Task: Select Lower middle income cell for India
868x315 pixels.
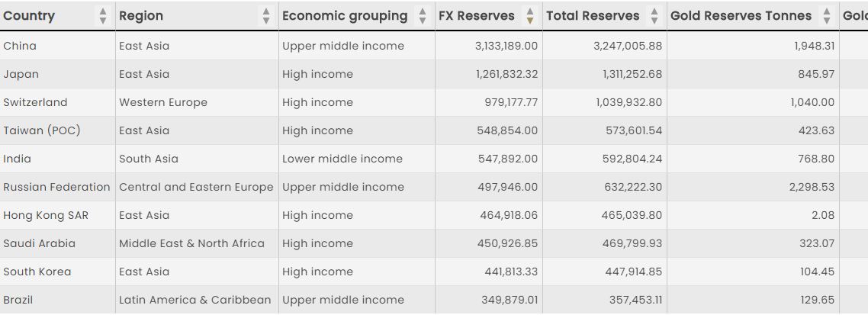Action: tap(342, 159)
